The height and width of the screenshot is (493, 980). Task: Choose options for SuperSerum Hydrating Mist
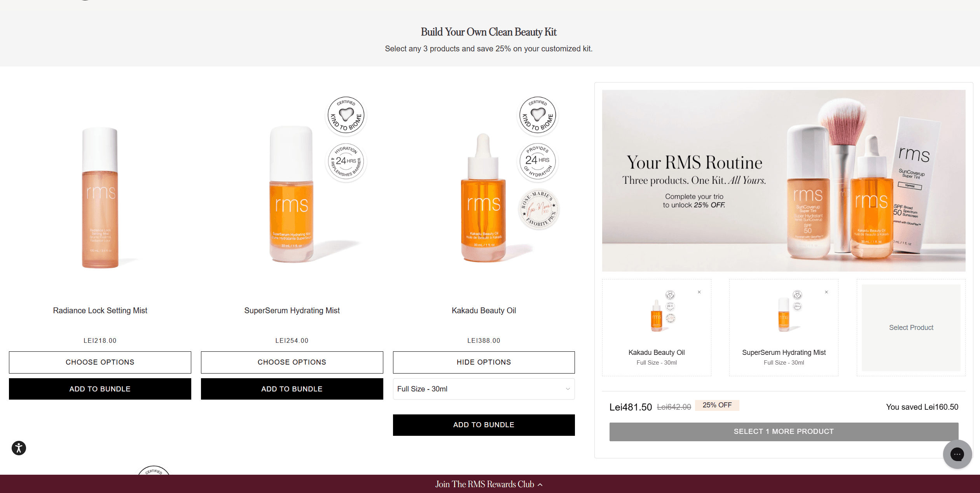(x=292, y=362)
